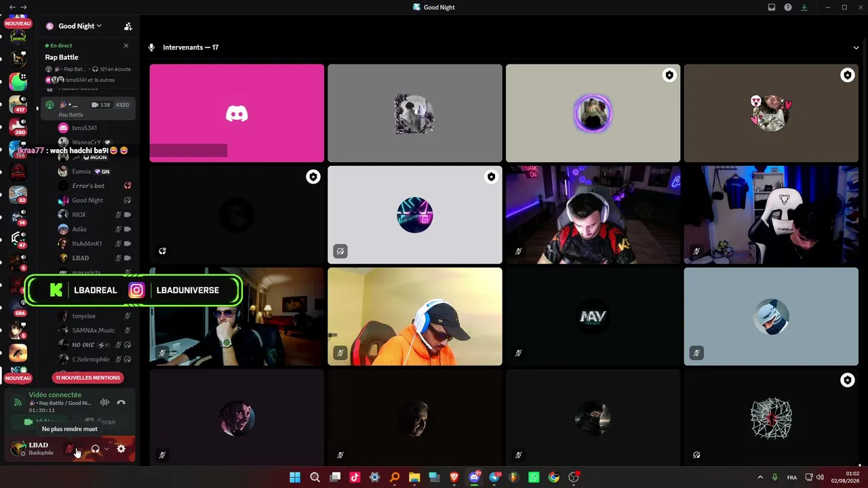Screen dimensions: 868x488
Task: Open the MAY project participant tile
Action: [x=593, y=317]
